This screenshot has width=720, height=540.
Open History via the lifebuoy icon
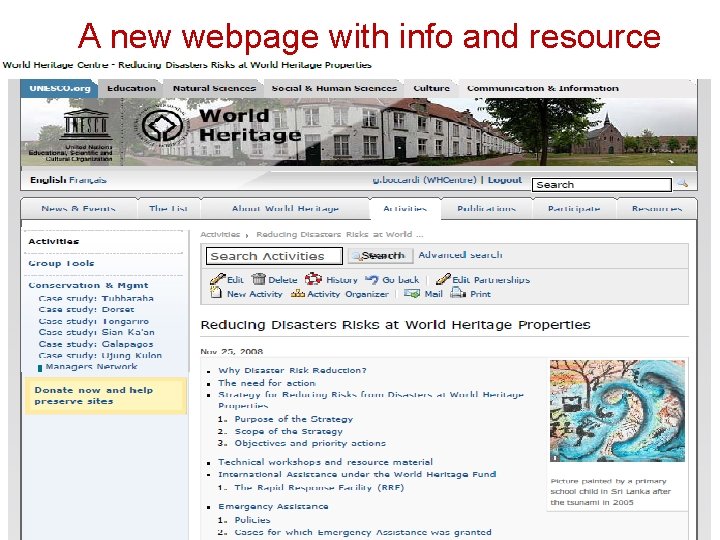click(x=314, y=279)
